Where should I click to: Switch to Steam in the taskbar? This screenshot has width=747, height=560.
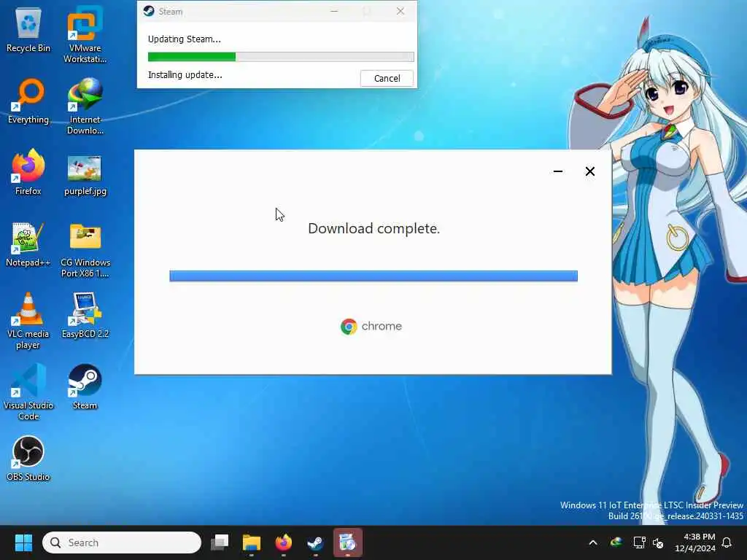[x=315, y=542]
